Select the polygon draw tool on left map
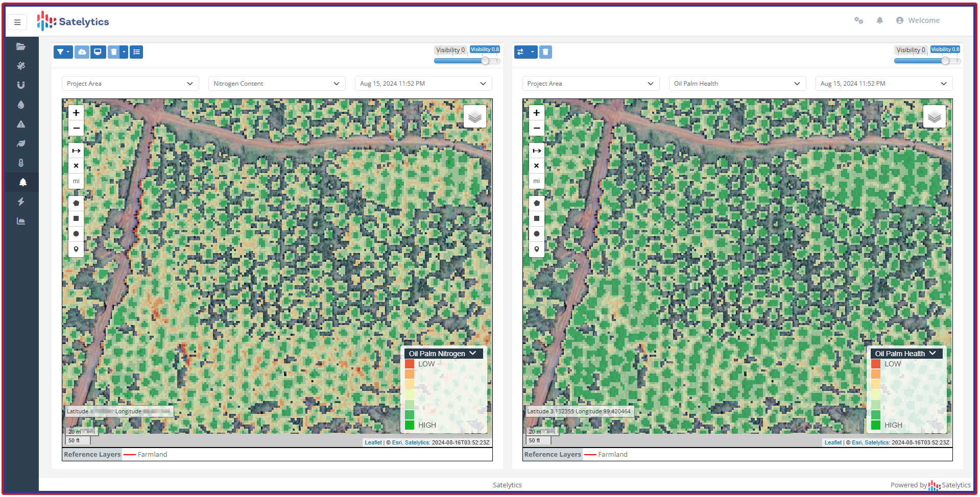This screenshot has height=497, width=980. [76, 203]
